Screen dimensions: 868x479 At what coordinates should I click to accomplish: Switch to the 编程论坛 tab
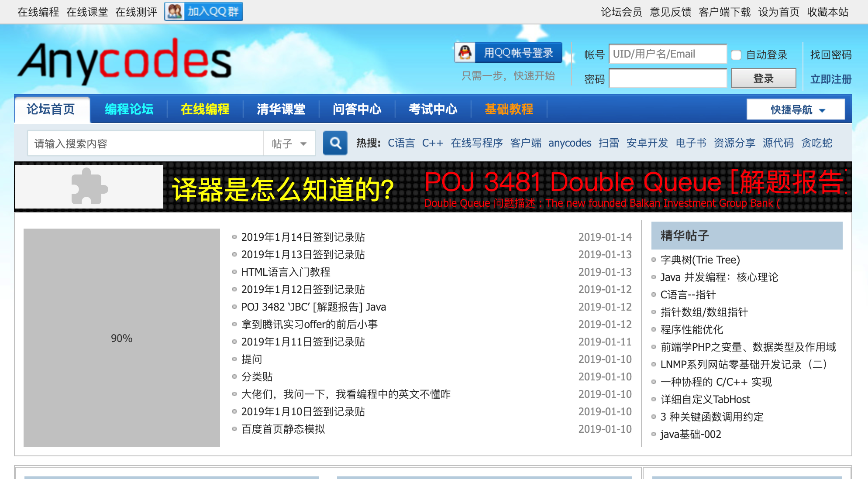click(x=129, y=109)
